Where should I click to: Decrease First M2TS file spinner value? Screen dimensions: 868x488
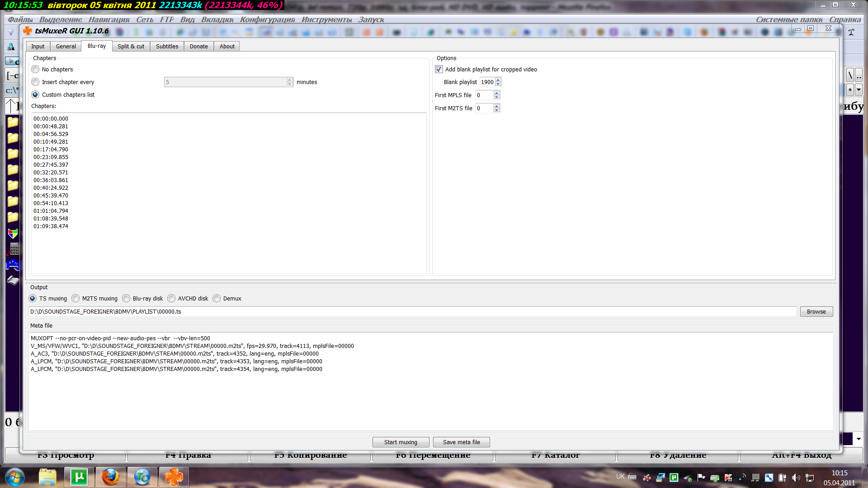click(x=497, y=110)
